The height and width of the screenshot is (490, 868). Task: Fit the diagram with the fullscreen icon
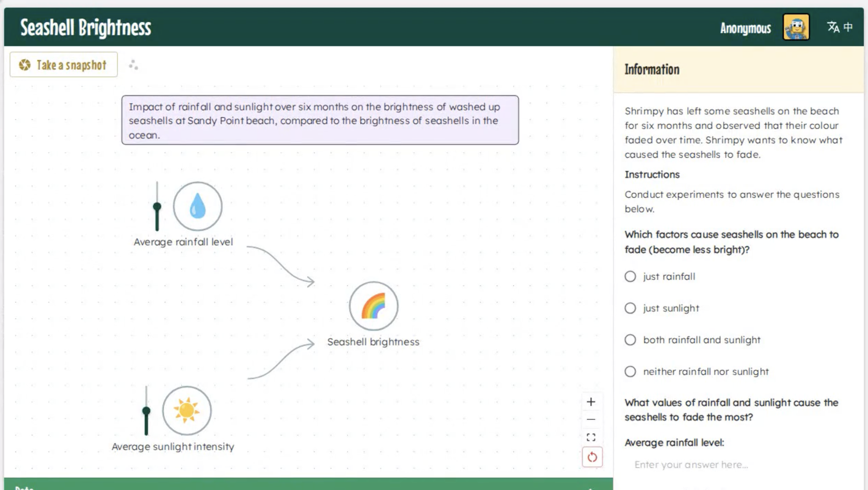[591, 437]
